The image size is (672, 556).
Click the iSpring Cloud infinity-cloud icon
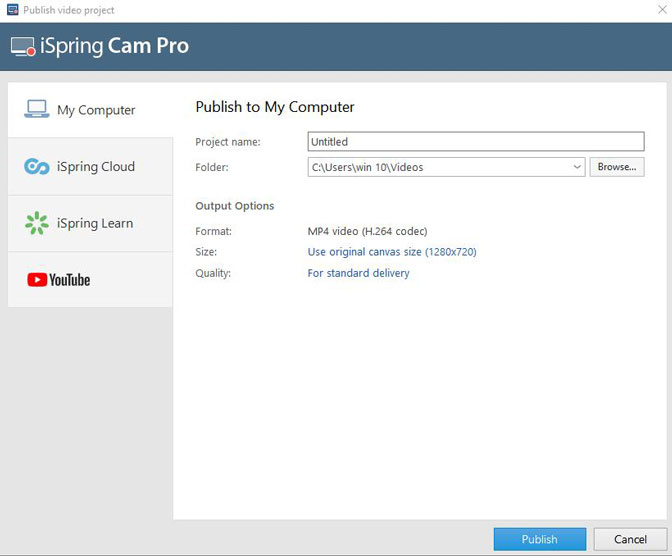click(36, 166)
